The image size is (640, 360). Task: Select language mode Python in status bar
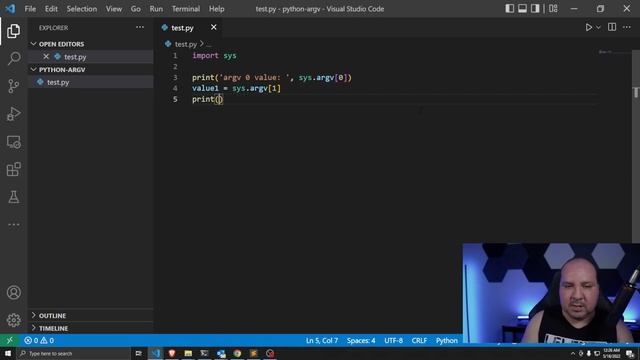pyautogui.click(x=447, y=340)
